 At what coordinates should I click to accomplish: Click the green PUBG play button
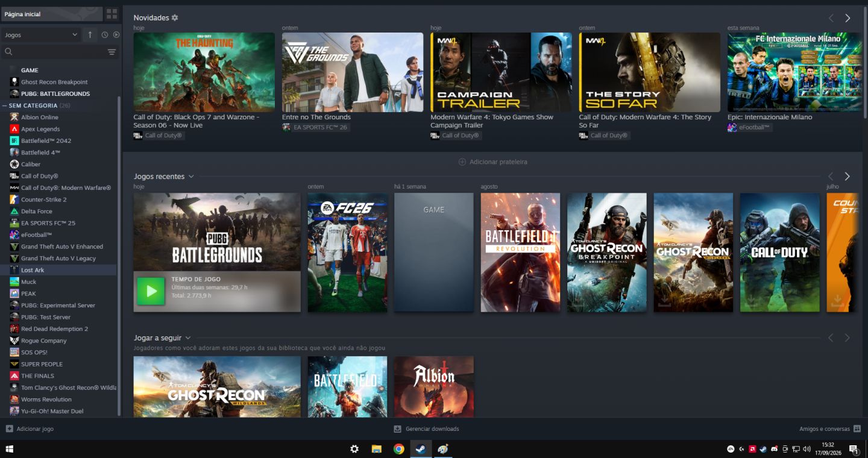(151, 291)
